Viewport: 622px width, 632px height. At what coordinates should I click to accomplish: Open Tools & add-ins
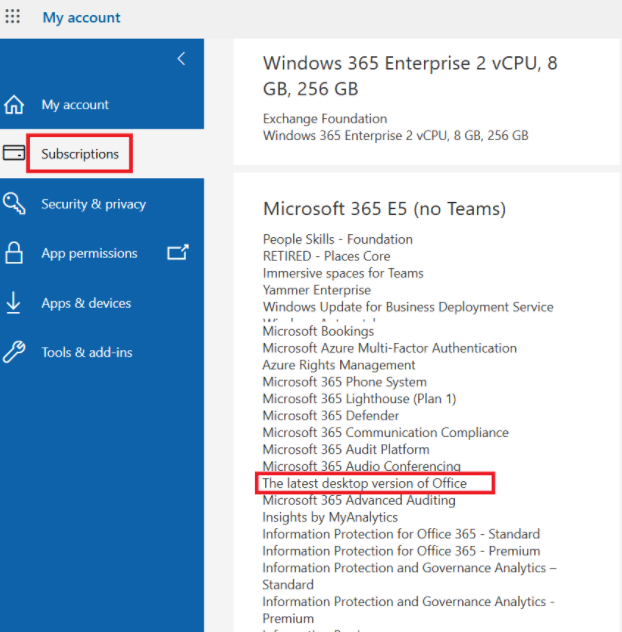point(102,352)
